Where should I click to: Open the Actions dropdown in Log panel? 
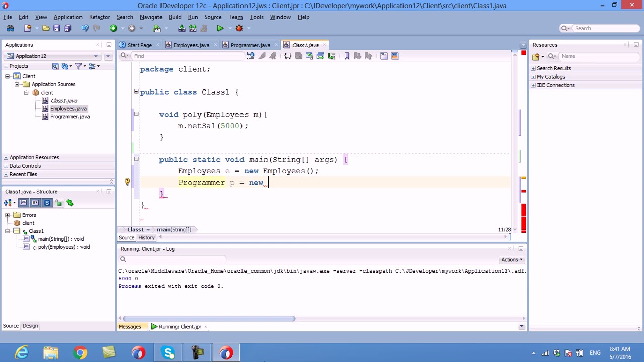(x=512, y=260)
